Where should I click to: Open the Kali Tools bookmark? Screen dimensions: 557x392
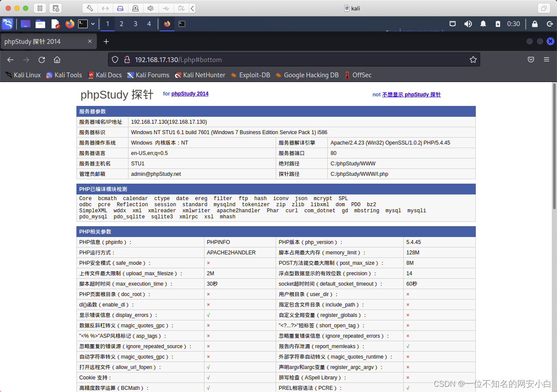click(64, 75)
